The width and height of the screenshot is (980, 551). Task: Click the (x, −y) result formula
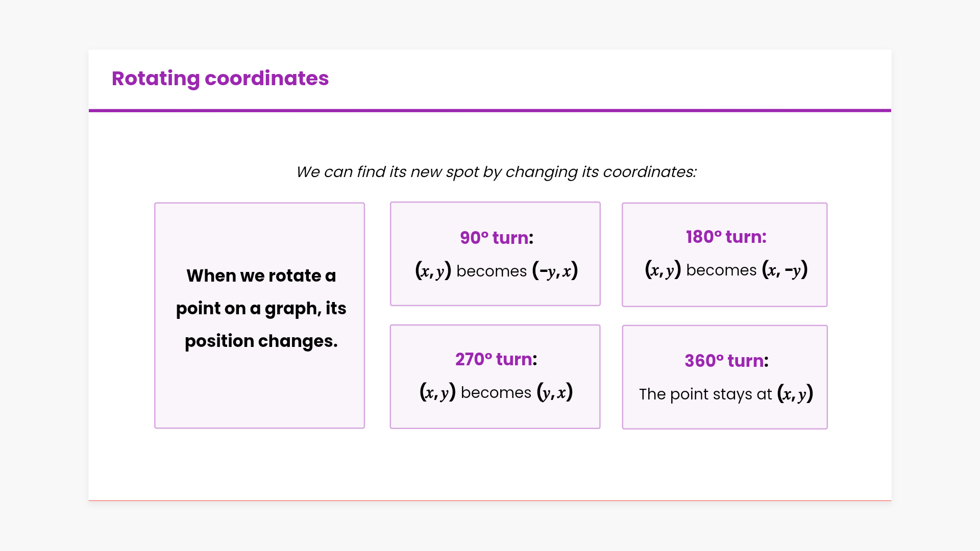coord(785,269)
